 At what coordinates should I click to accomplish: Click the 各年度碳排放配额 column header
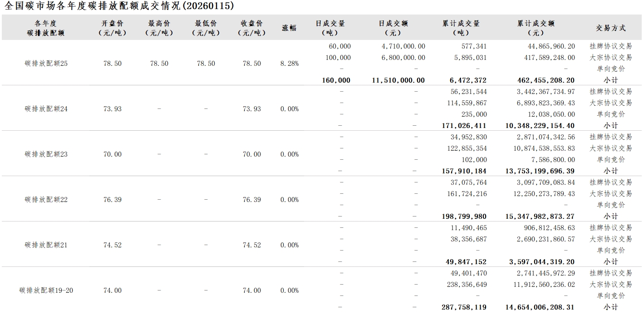[x=46, y=28]
